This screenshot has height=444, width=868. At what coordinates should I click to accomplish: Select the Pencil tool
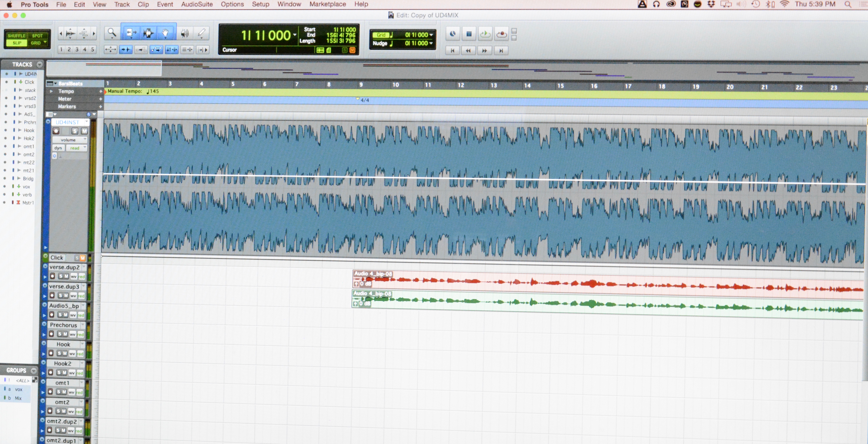pos(201,33)
